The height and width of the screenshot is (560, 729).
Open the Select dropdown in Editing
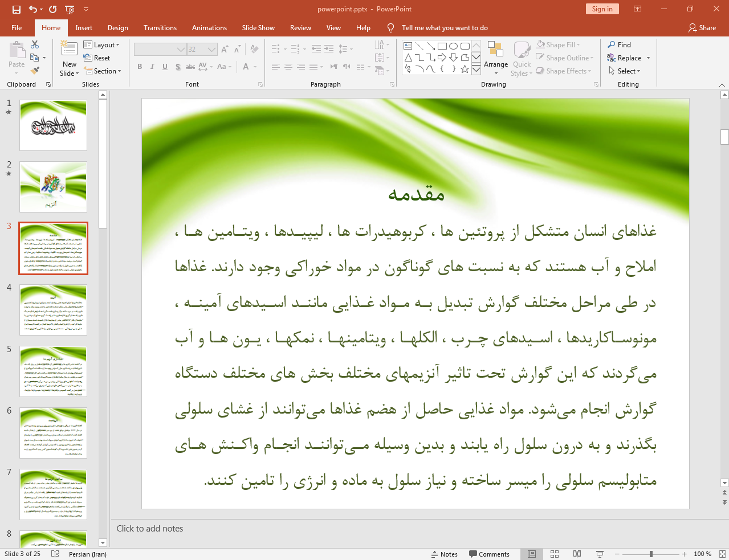coord(625,71)
